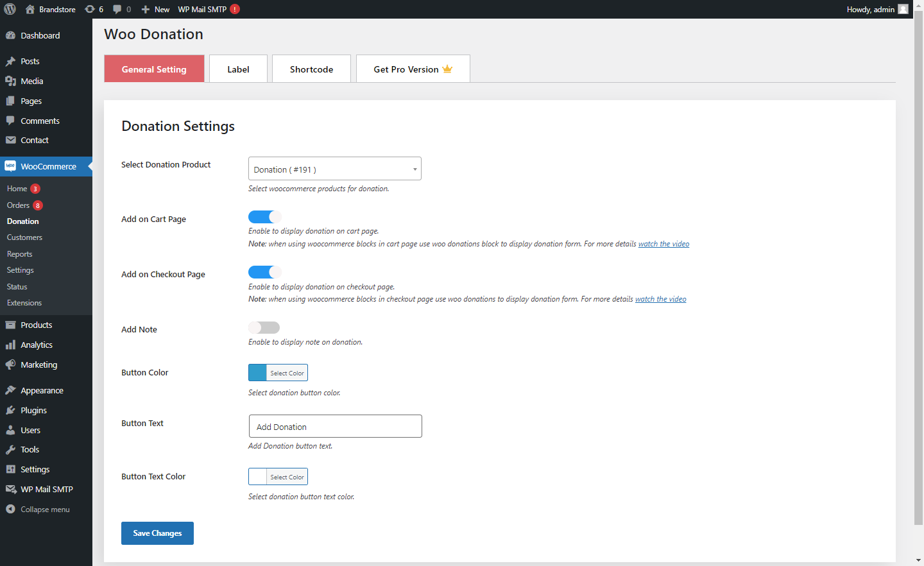Click the white Button Text Color swatch
This screenshot has height=566, width=924.
257,477
